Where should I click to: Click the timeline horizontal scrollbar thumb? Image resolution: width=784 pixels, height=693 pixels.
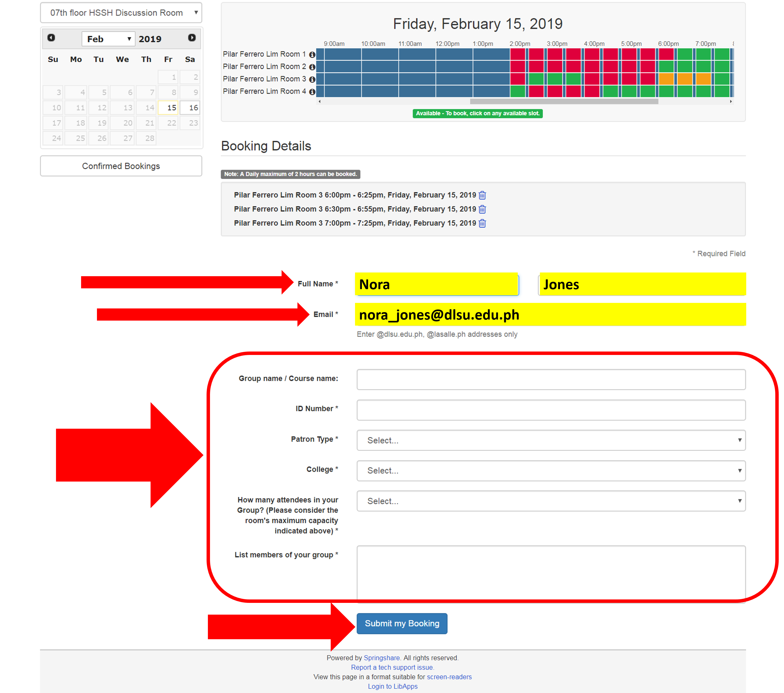point(564,102)
